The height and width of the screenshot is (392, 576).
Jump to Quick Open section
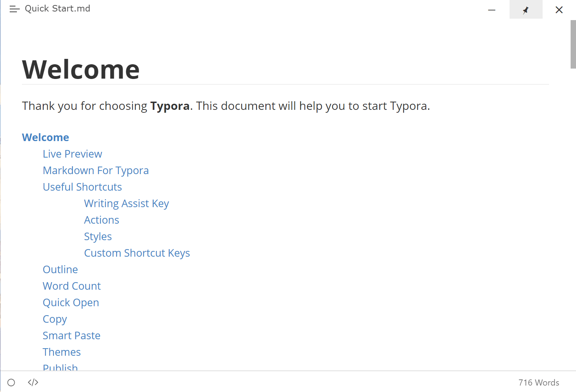pyautogui.click(x=71, y=302)
